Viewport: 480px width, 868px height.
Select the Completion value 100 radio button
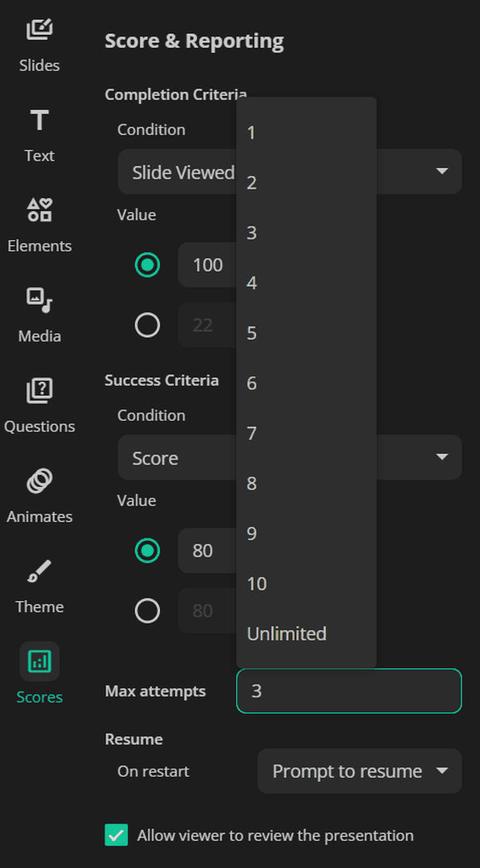(x=148, y=265)
